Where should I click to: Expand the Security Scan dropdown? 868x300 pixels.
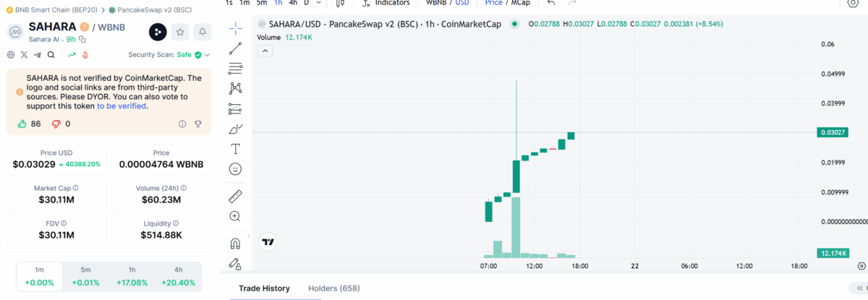[208, 54]
